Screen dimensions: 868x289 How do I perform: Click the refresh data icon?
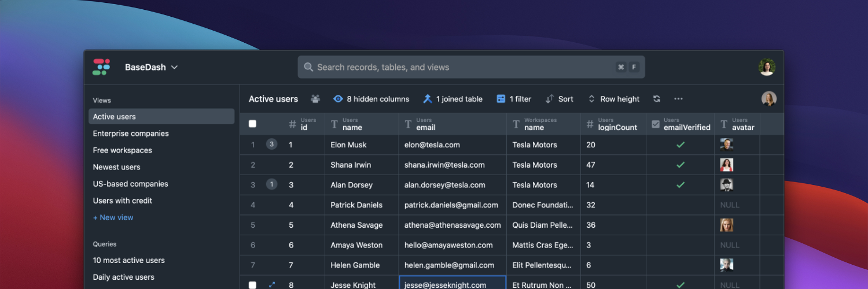[x=657, y=99]
